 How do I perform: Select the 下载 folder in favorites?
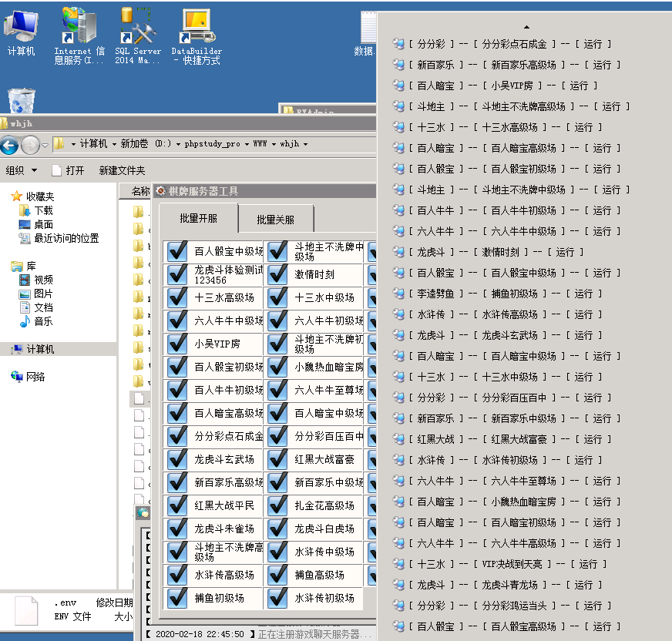click(x=43, y=210)
